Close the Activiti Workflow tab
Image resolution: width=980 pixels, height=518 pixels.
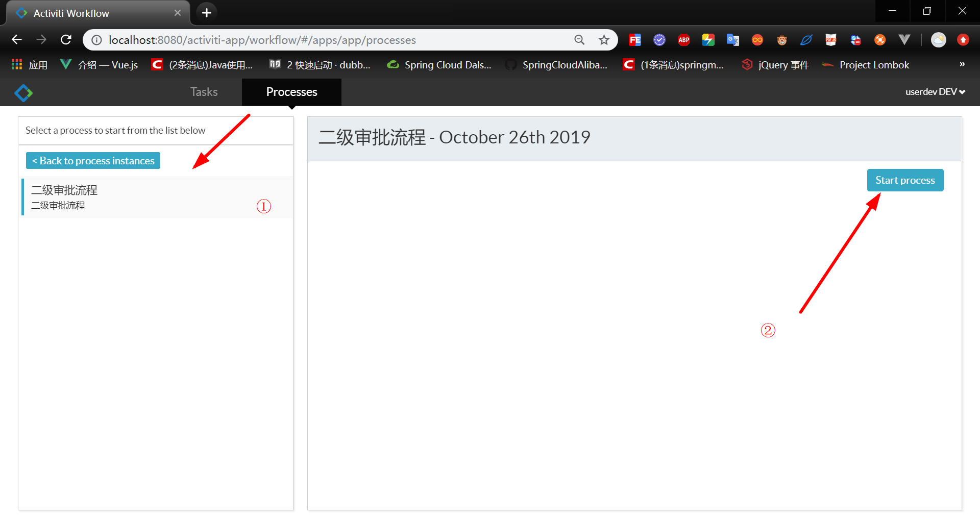pyautogui.click(x=177, y=13)
